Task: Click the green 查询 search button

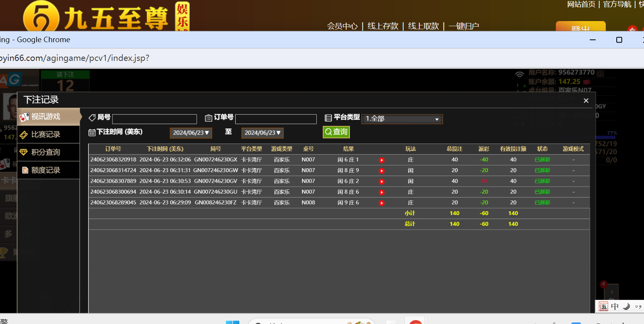Action: point(336,132)
